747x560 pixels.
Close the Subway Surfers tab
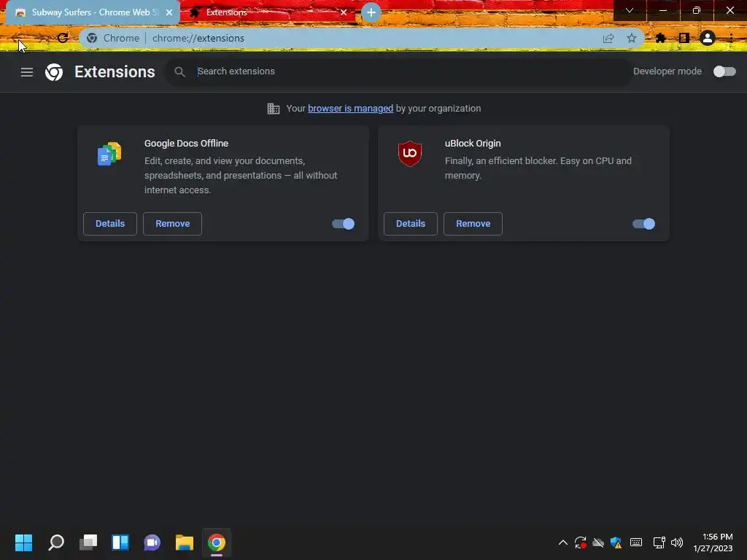[169, 13]
